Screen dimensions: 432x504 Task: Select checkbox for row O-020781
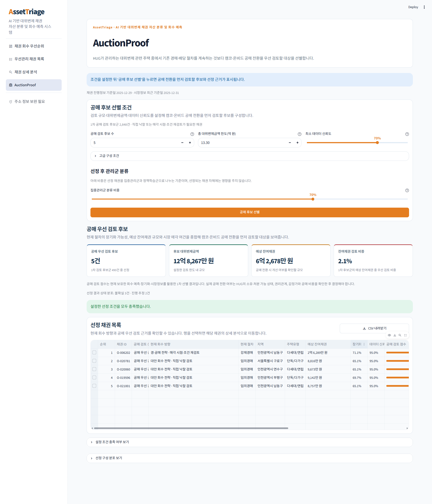[x=94, y=361]
